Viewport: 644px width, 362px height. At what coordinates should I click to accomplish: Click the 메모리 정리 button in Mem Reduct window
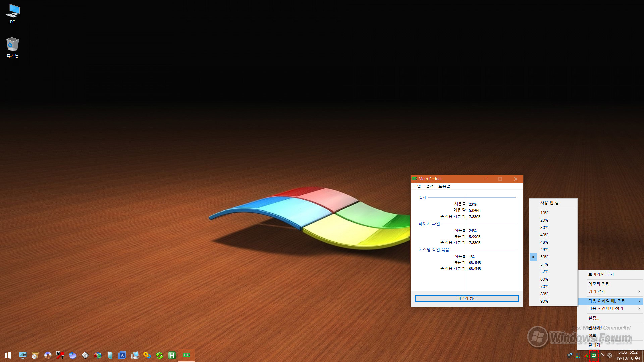click(467, 299)
